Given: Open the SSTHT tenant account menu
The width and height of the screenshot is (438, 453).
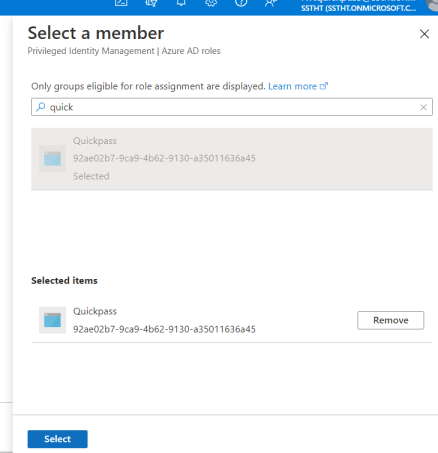Looking at the screenshot, I should [x=358, y=5].
